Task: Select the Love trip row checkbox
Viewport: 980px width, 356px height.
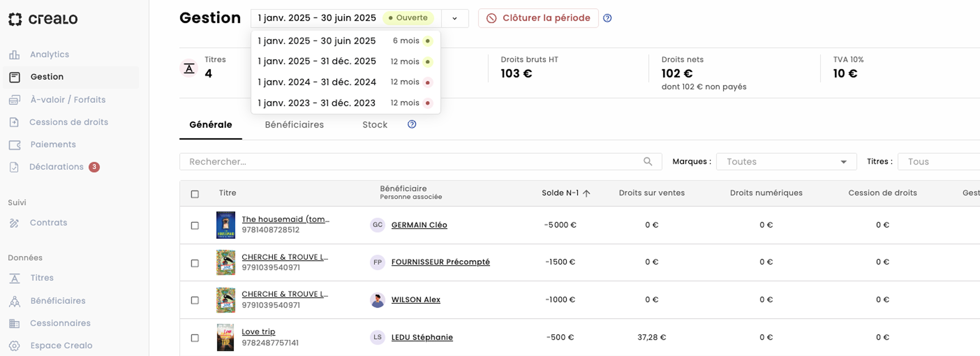Action: point(195,338)
